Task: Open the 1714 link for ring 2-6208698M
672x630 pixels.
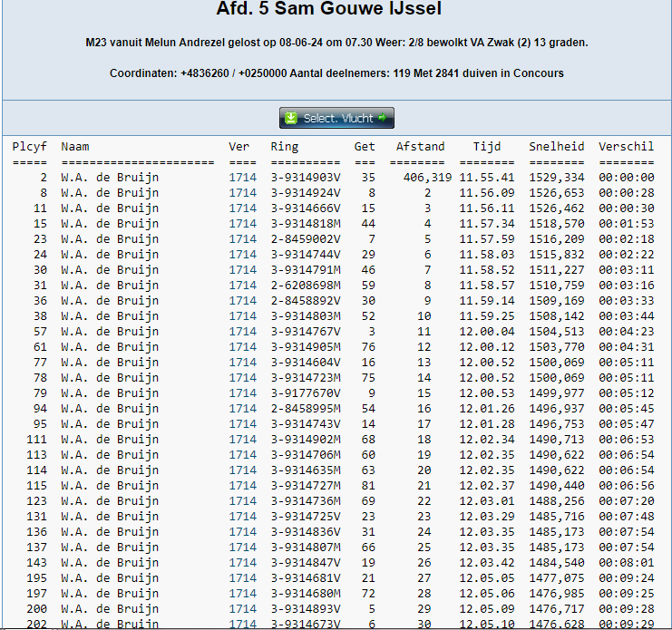Action: point(242,286)
